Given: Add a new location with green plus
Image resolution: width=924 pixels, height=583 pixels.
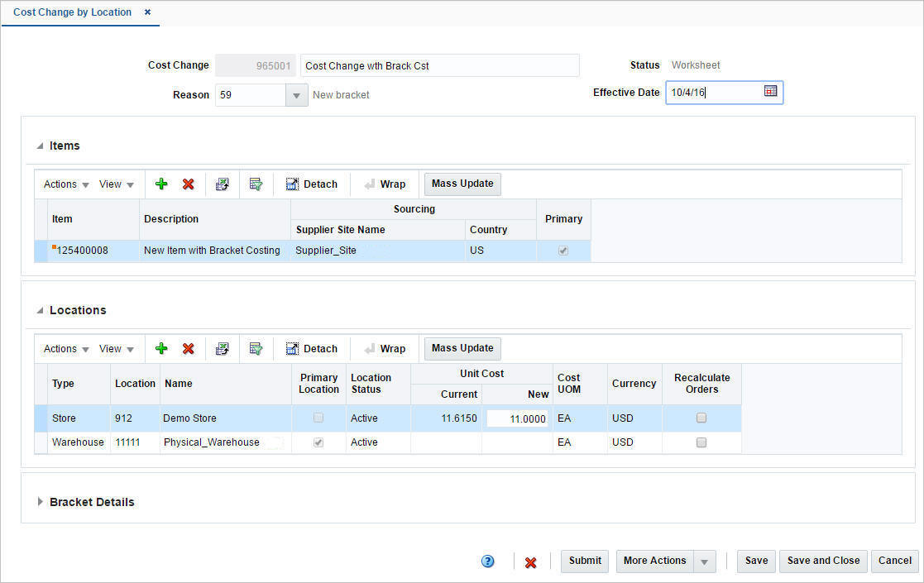Looking at the screenshot, I should coord(160,349).
